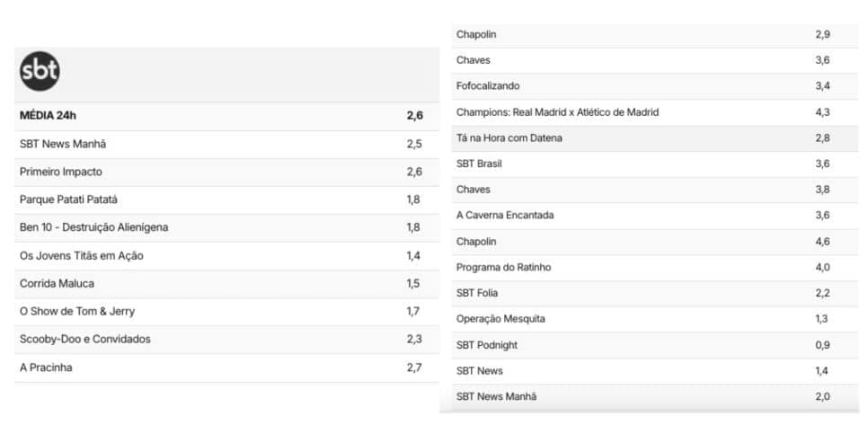Click the SBT logo icon
The height and width of the screenshot is (434, 868).
click(x=40, y=71)
